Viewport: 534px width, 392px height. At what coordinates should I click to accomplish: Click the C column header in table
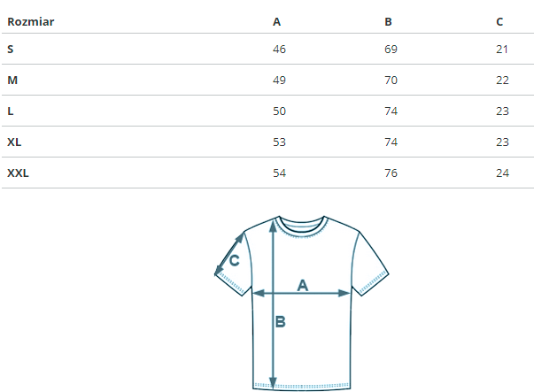coord(500,21)
